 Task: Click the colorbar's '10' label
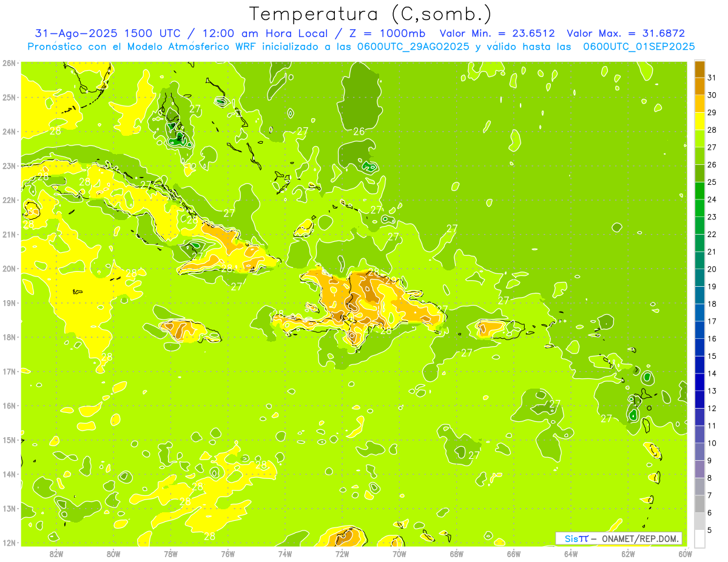[712, 443]
